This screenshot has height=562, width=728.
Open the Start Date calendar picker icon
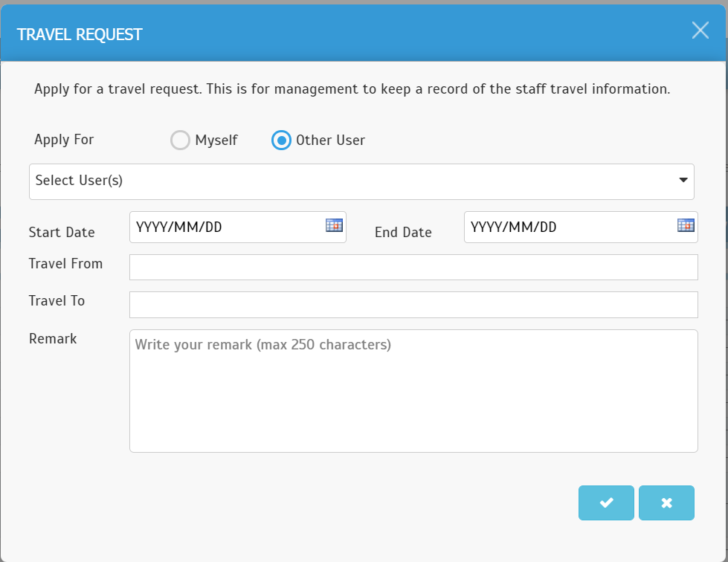click(335, 225)
